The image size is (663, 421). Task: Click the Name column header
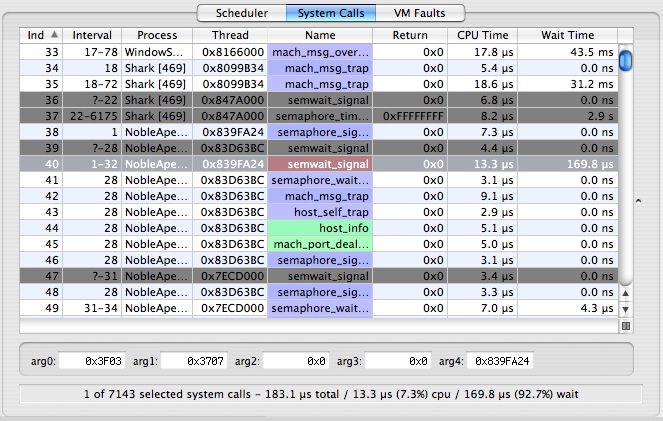[x=319, y=35]
